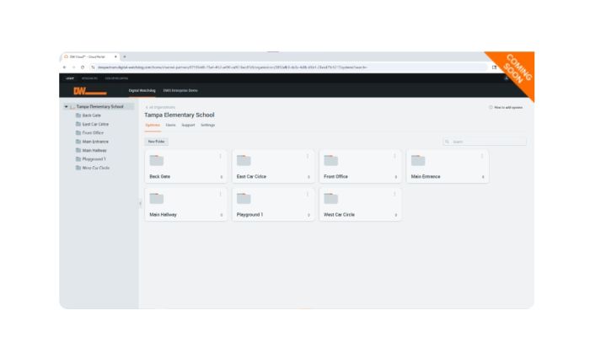
Task: Select Main Hallway in the sidebar tree
Action: pyautogui.click(x=94, y=150)
